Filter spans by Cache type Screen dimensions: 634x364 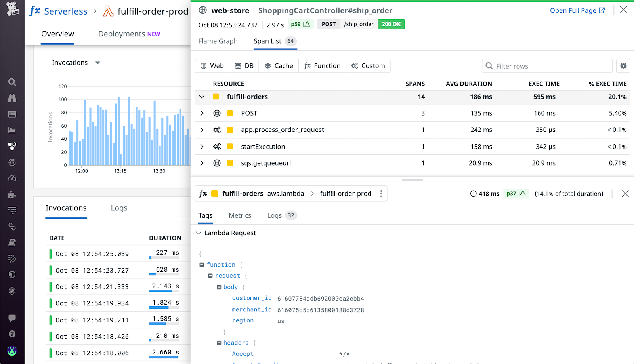pos(279,66)
